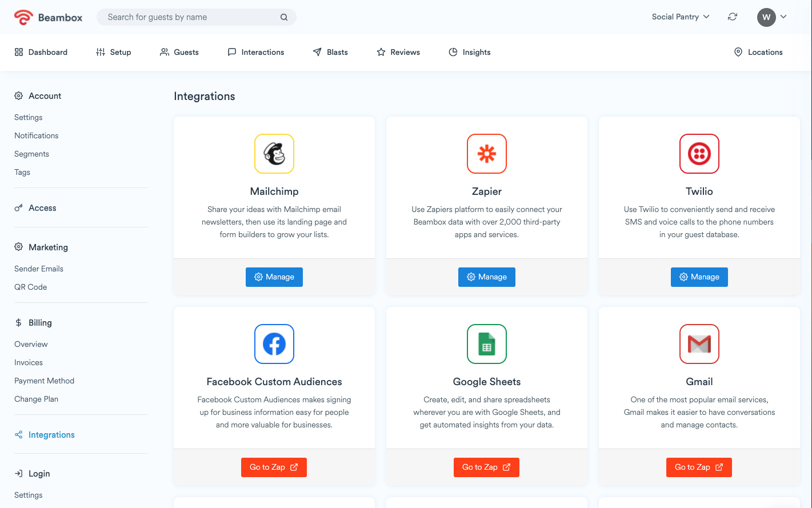Go to Zap for Gmail
Screen dimensions: 812x508
699,467
